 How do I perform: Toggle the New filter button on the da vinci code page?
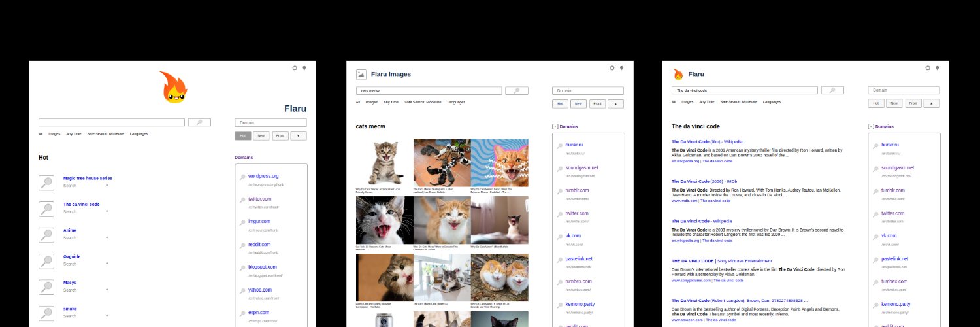(894, 103)
